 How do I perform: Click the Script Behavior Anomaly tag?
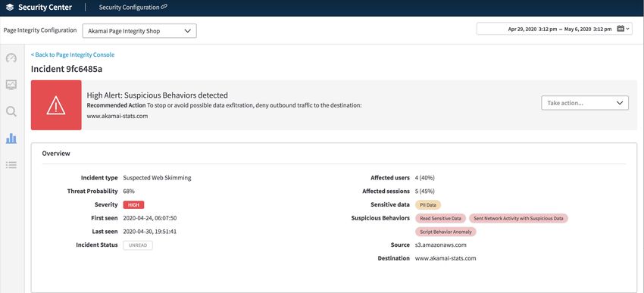point(445,232)
